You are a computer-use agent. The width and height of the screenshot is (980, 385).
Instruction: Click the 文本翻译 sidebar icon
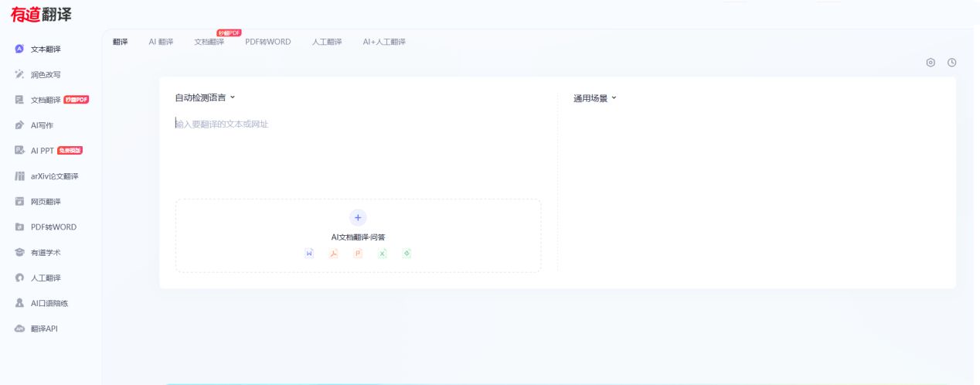pyautogui.click(x=19, y=49)
